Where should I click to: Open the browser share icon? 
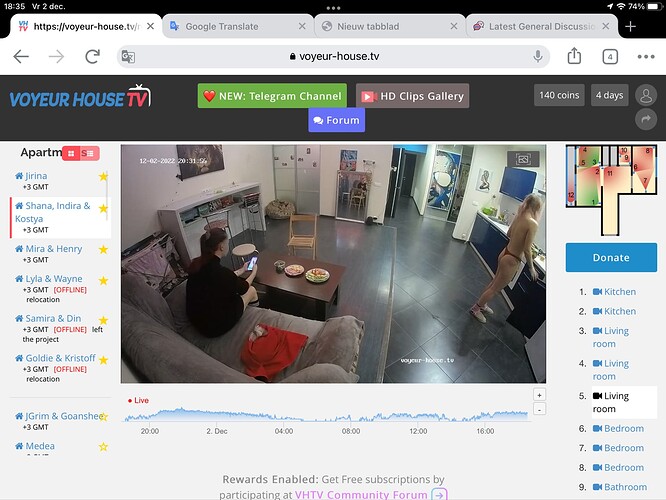(x=574, y=56)
